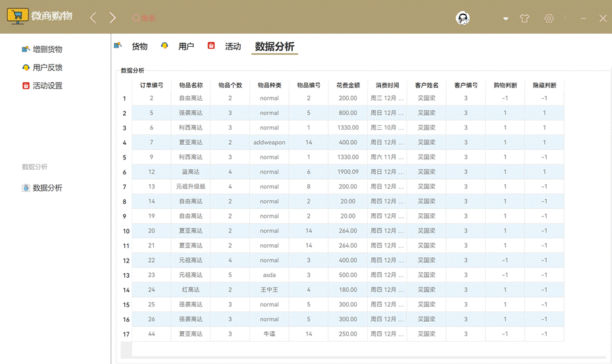Open 增删货物 in the sidebar

(47, 49)
